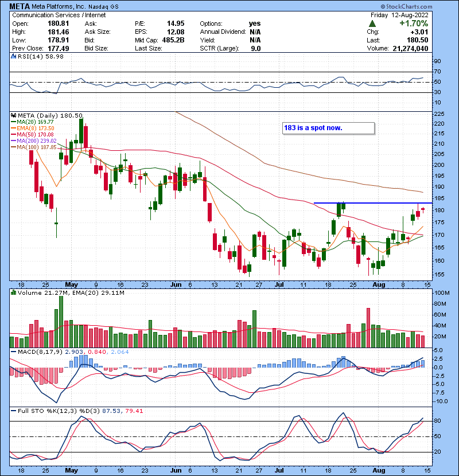
Task: Click the volume bars icon
Action: 13,292
